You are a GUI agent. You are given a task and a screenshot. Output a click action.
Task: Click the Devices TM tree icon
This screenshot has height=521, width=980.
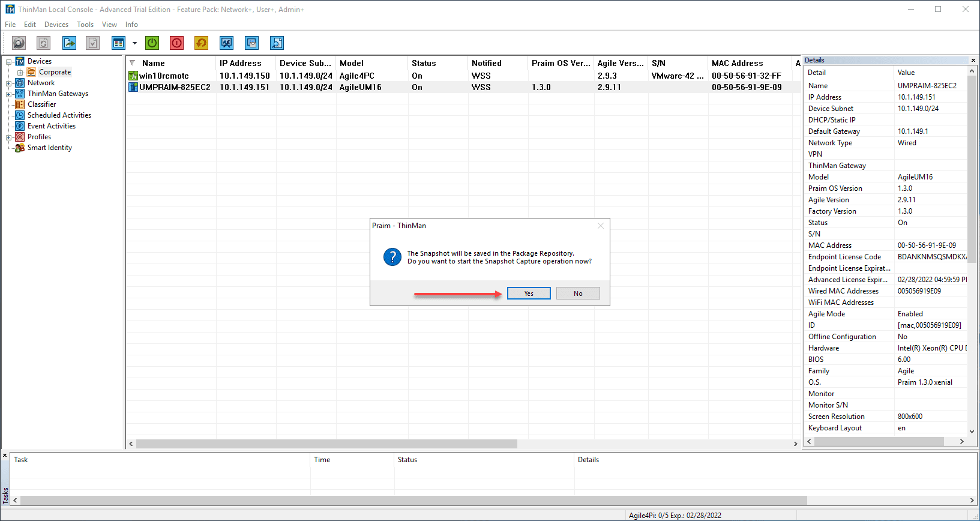tap(20, 61)
